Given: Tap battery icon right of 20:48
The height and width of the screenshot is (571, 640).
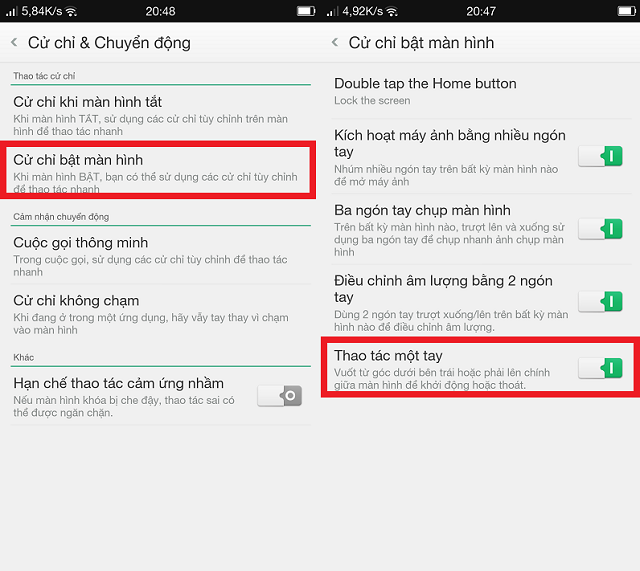Looking at the screenshot, I should (304, 11).
